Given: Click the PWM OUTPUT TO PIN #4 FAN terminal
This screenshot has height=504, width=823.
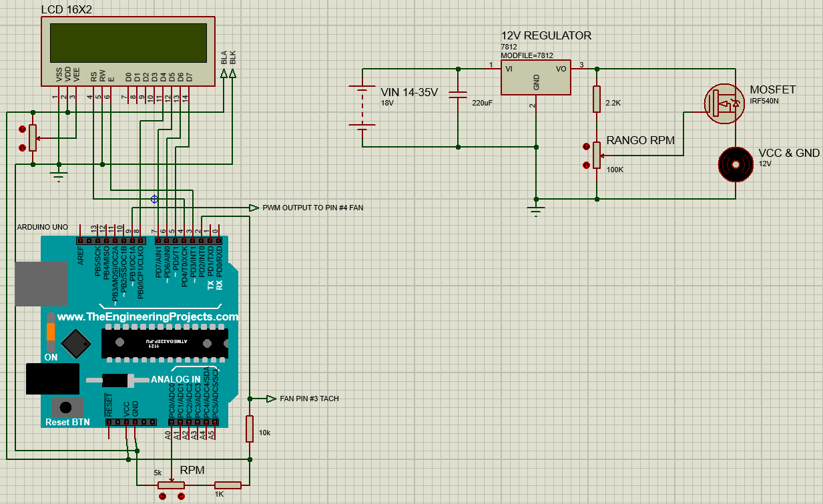Looking at the screenshot, I should (x=254, y=208).
